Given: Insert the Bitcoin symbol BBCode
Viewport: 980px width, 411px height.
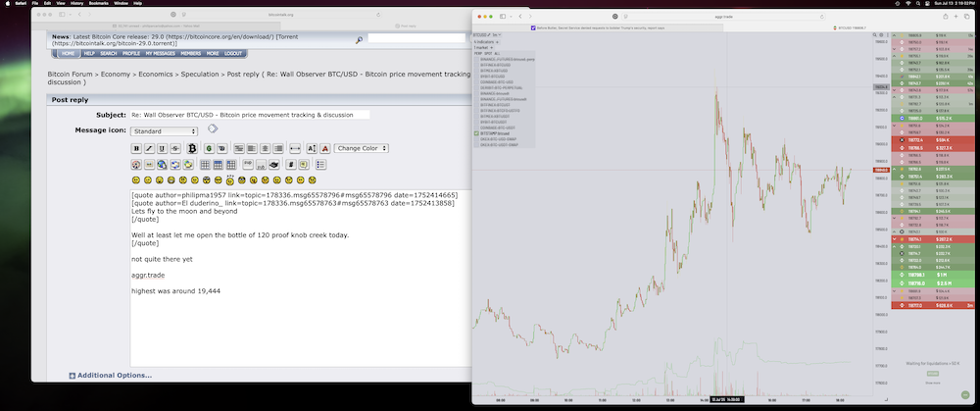Looking at the screenshot, I should point(192,148).
